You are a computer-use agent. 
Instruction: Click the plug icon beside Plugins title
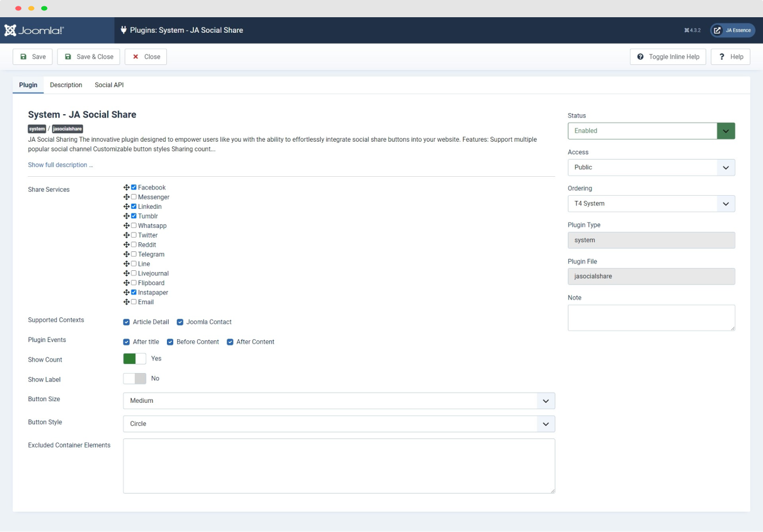coord(123,30)
